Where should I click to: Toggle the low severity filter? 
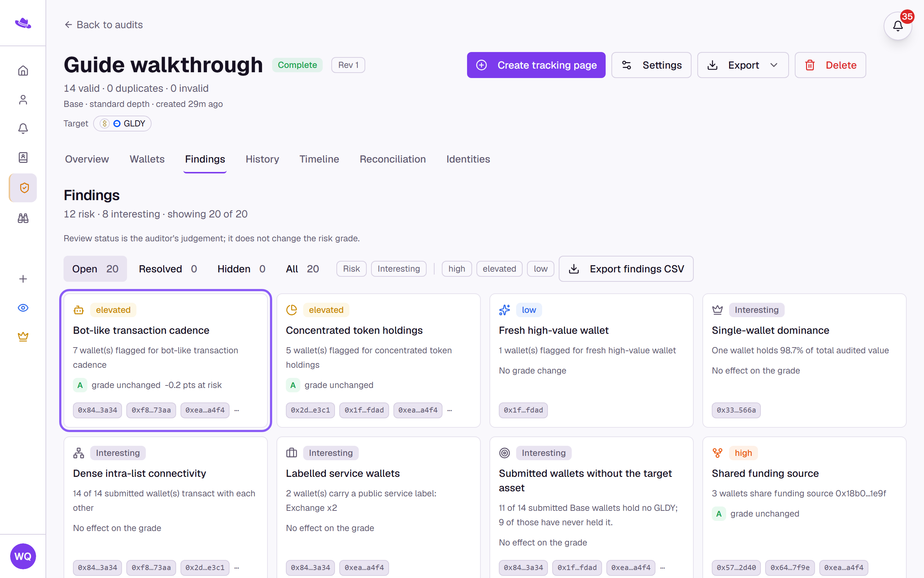pos(540,269)
